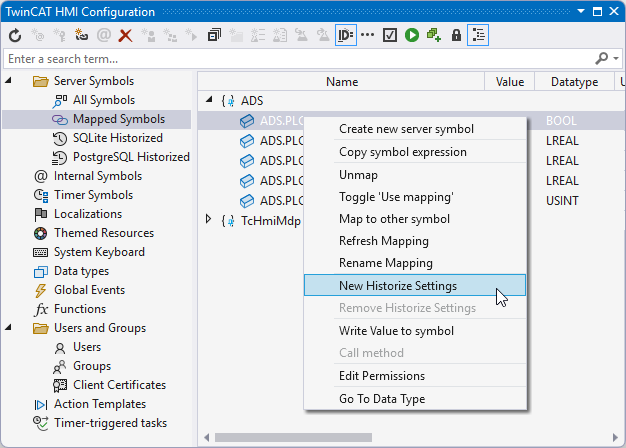Open the window position dropdown arrow in title bar
Screen dimensions: 626x448
point(581,11)
